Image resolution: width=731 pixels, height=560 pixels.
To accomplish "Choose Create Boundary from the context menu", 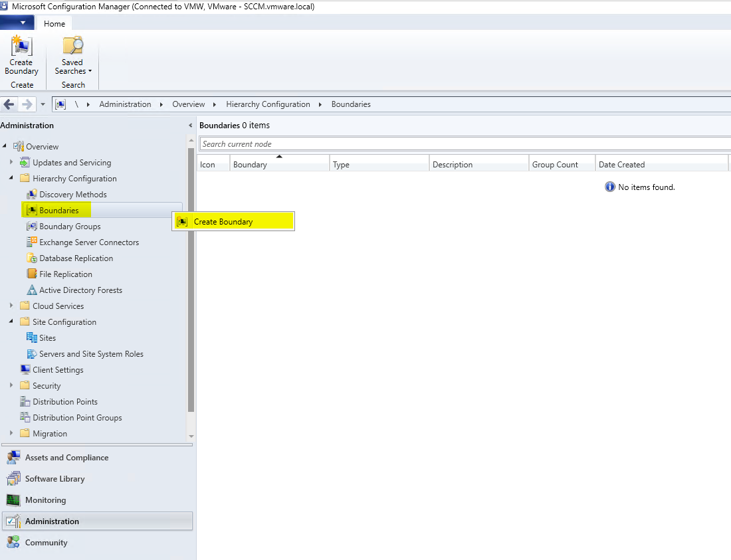I will click(223, 222).
